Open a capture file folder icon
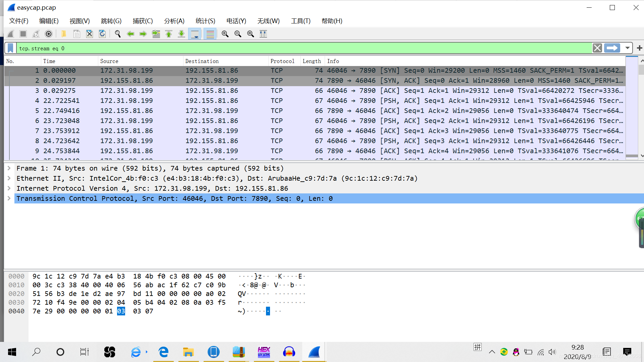 point(64,34)
